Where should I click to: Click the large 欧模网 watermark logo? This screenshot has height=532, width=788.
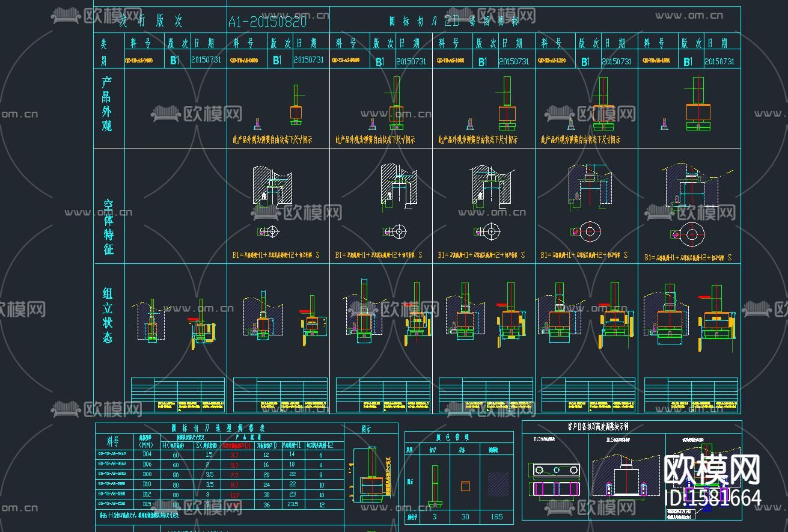click(x=712, y=469)
